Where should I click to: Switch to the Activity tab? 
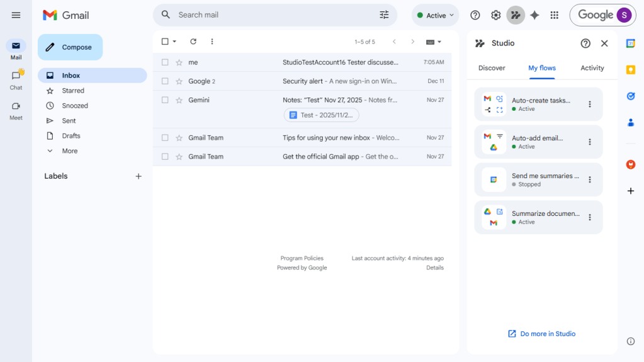592,68
